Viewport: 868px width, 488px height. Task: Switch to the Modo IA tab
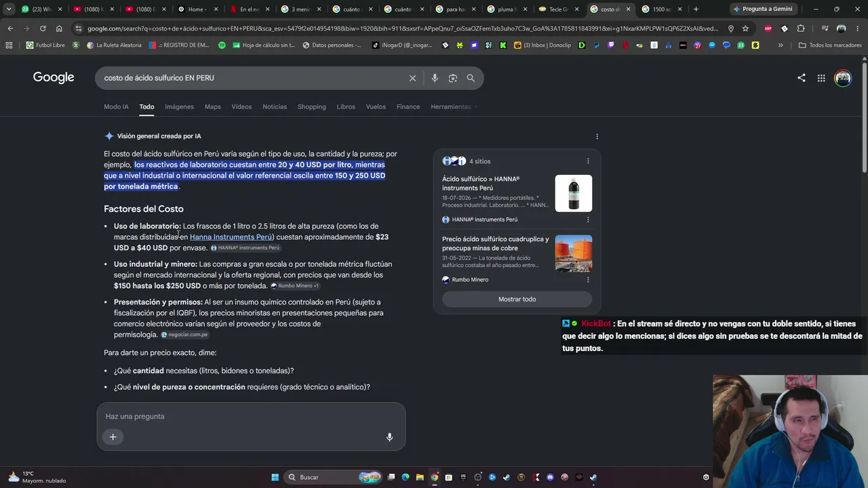pos(116,106)
